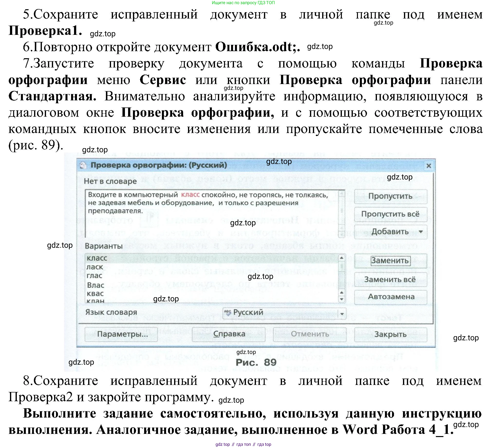Open the Параметры... dialog button

pyautogui.click(x=121, y=334)
